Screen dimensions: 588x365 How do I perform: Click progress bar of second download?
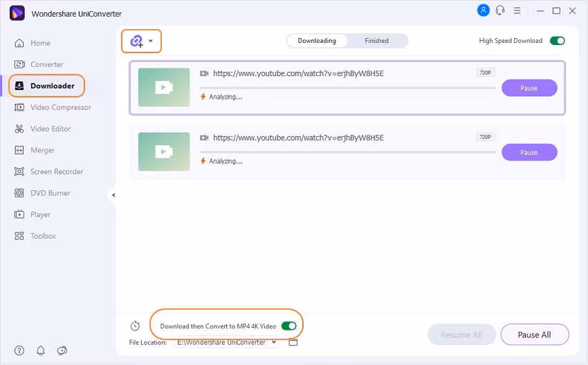pyautogui.click(x=348, y=152)
